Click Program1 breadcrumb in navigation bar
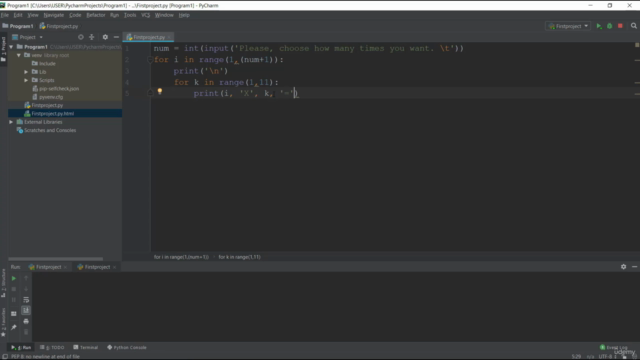Screen dimensions: 640x360 click(x=18, y=26)
